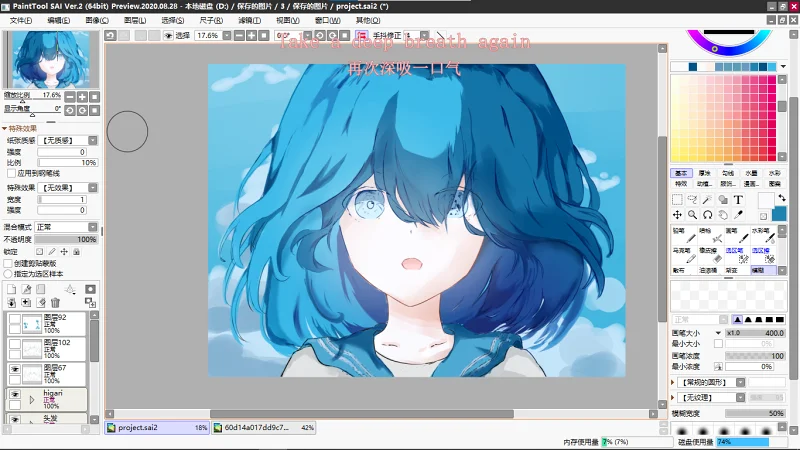Select the 厚涂 brush group tab
Viewport: 800px width, 450px height.
pyautogui.click(x=705, y=173)
